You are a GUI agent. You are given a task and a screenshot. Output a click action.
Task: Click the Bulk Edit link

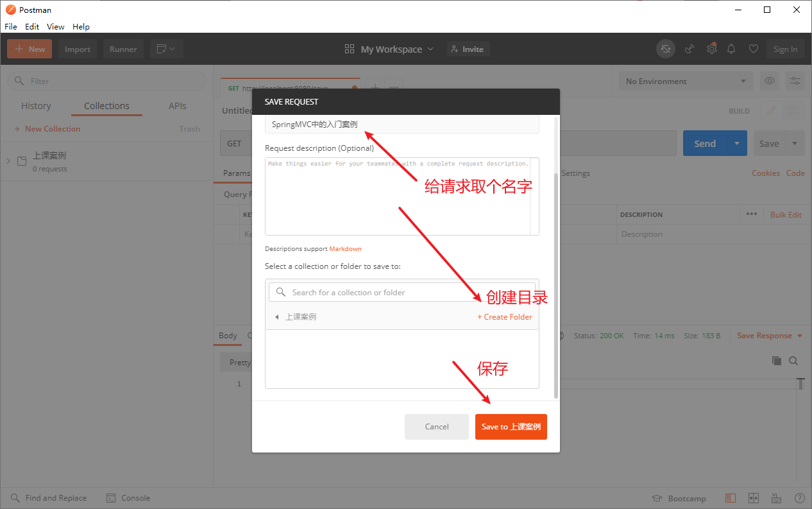(786, 214)
